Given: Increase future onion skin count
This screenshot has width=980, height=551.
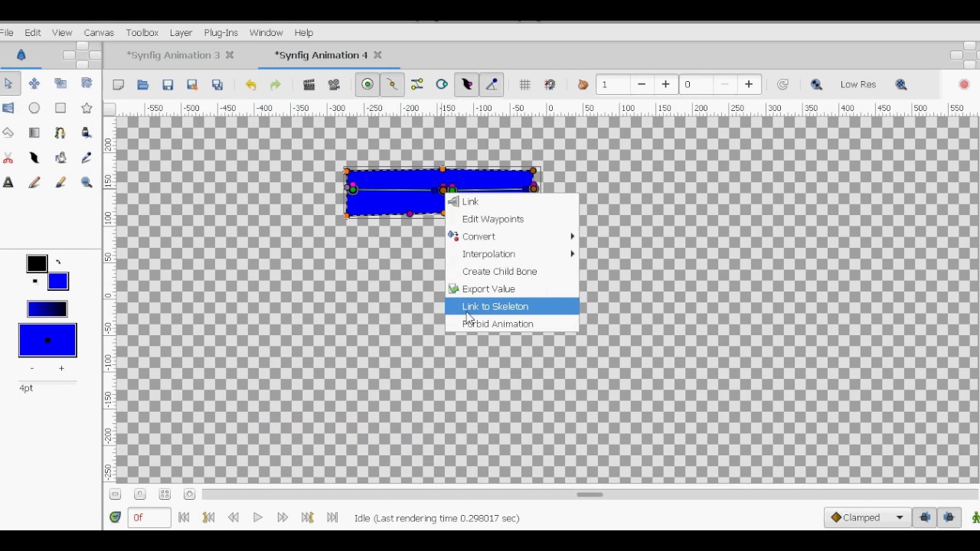Looking at the screenshot, I should pyautogui.click(x=749, y=85).
